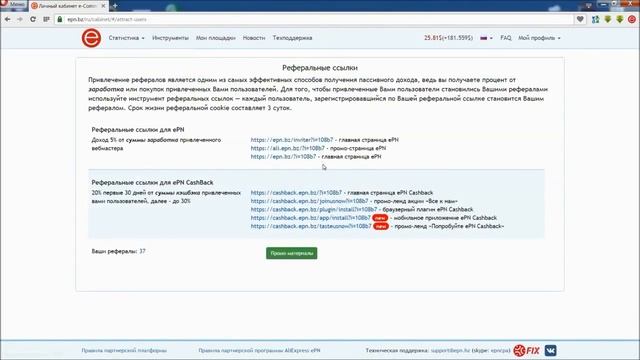The image size is (640, 360).
Task: Click the Реферальные ссылки для ePN CashBack heading
Action: (x=152, y=182)
